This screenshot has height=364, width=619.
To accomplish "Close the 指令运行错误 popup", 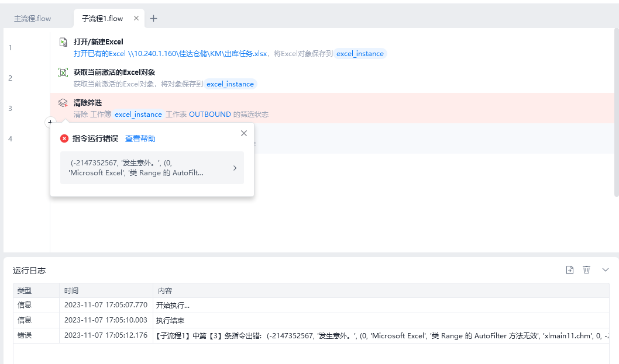I will point(244,133).
